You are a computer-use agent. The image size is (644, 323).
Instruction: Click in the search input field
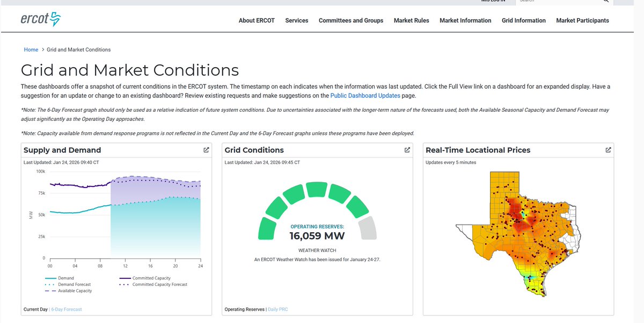click(x=558, y=2)
